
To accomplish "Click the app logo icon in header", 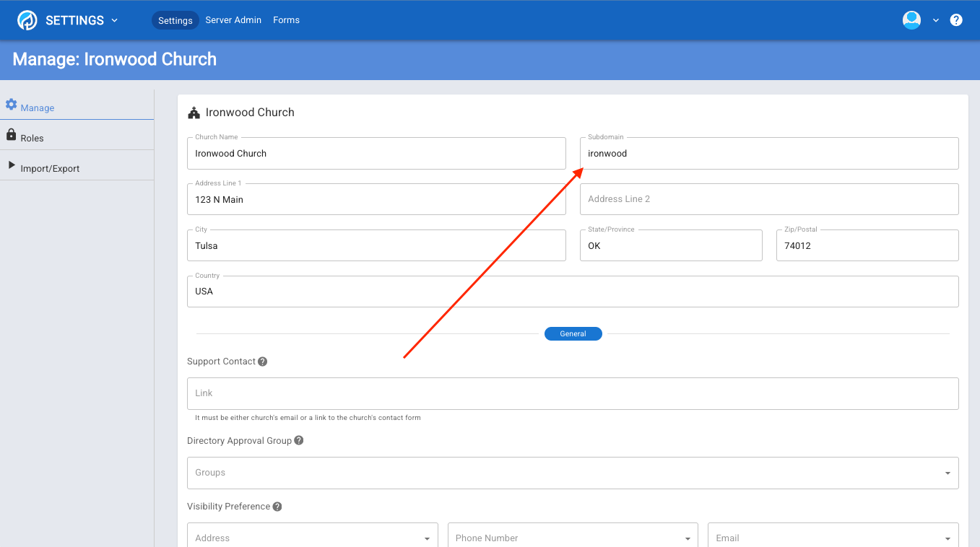I will tap(27, 20).
